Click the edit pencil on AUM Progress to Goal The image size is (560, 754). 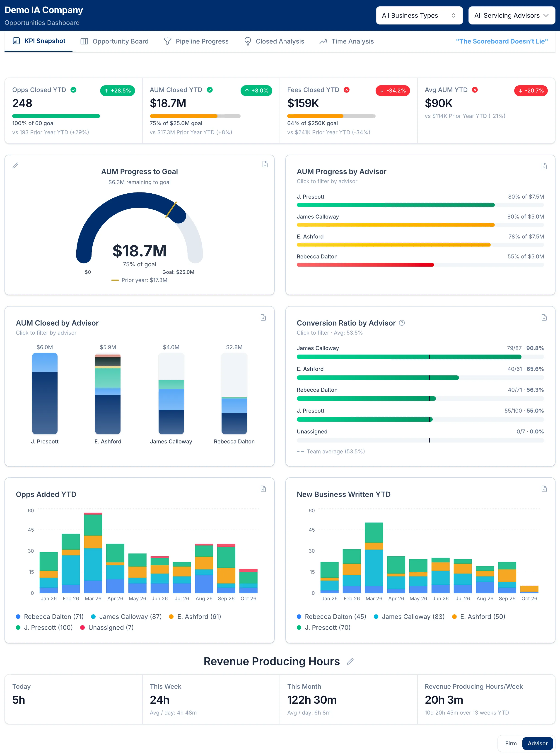(15, 165)
